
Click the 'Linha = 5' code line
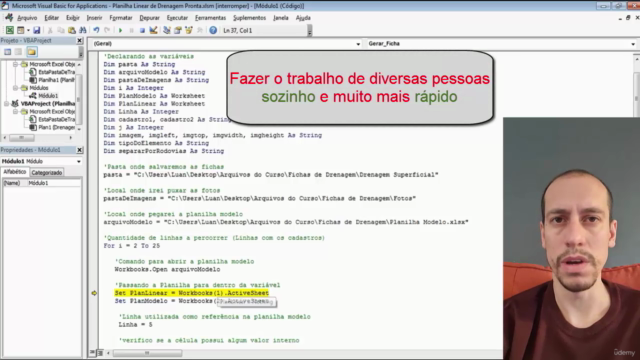[x=136, y=325]
